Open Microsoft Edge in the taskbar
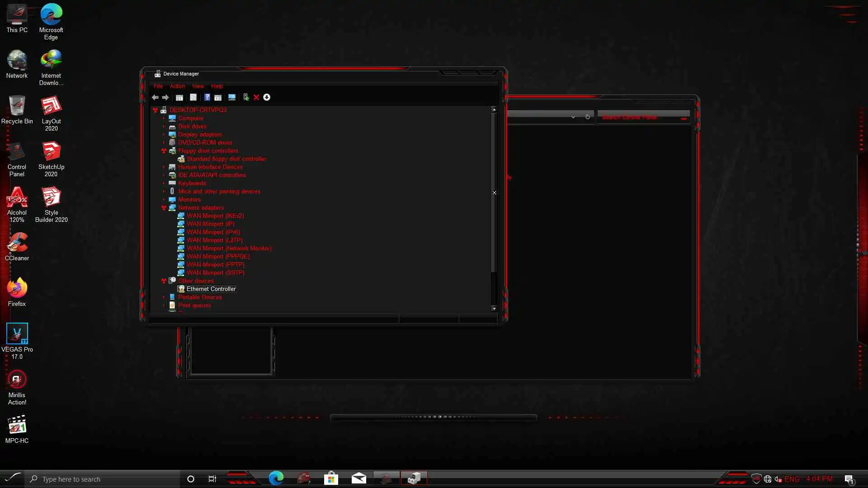868x488 pixels. [276, 478]
